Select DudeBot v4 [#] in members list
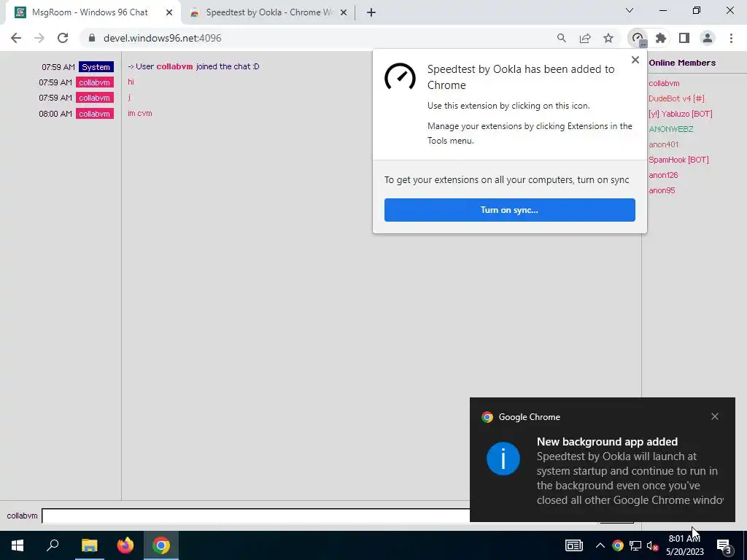Viewport: 747px width, 560px height. click(676, 98)
